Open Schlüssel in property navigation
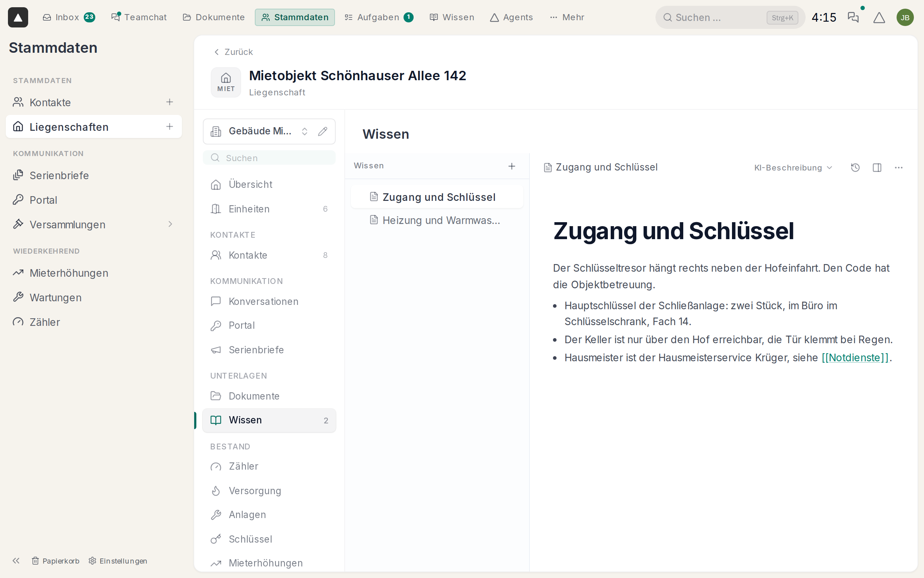Image resolution: width=924 pixels, height=578 pixels. click(269, 539)
